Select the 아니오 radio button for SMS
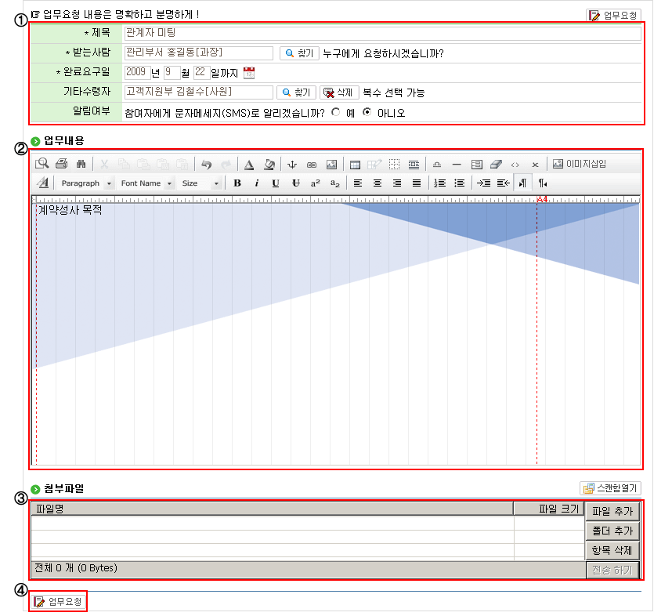672x616 pixels. (x=367, y=112)
